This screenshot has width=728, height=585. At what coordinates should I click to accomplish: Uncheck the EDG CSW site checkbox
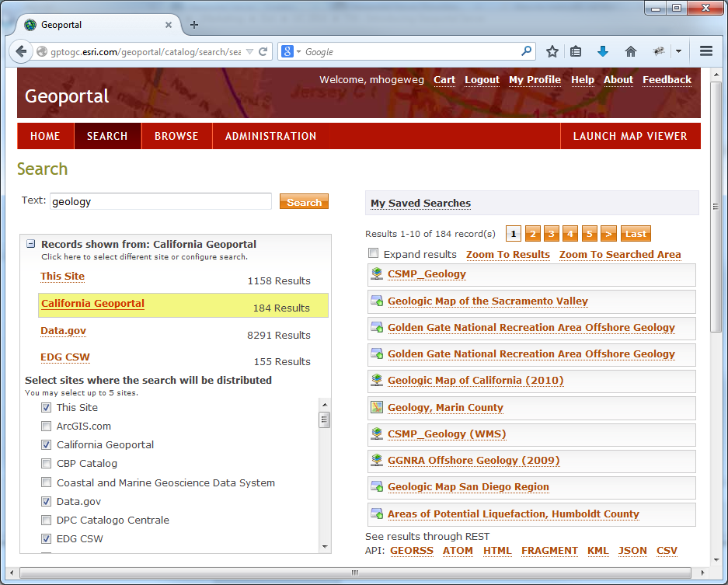point(47,538)
